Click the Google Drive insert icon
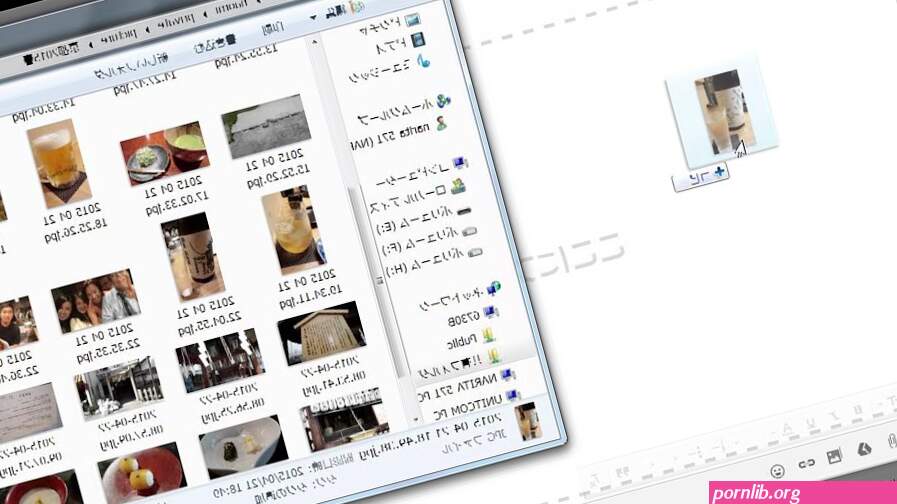This screenshot has height=504, width=897. tap(864, 449)
